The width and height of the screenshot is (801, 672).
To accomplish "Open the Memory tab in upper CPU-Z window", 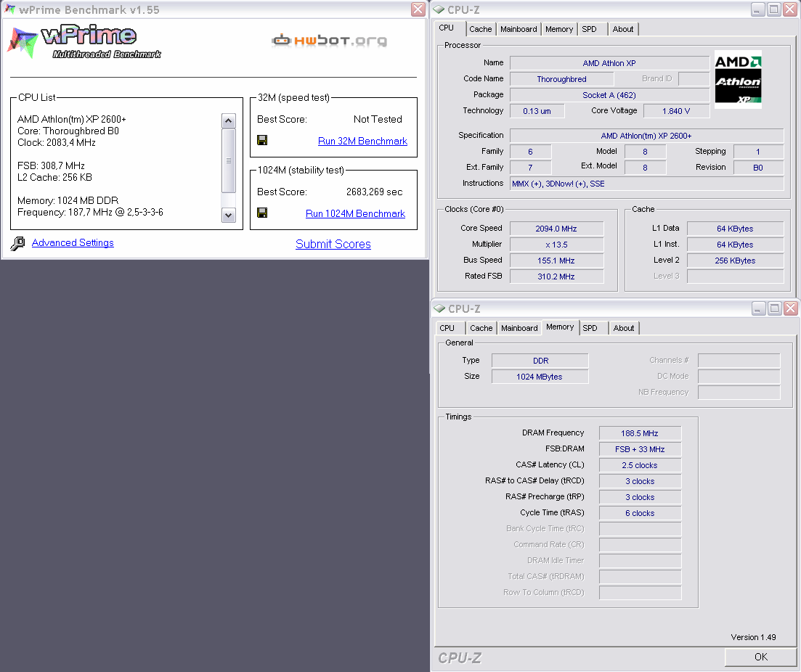I will point(559,29).
